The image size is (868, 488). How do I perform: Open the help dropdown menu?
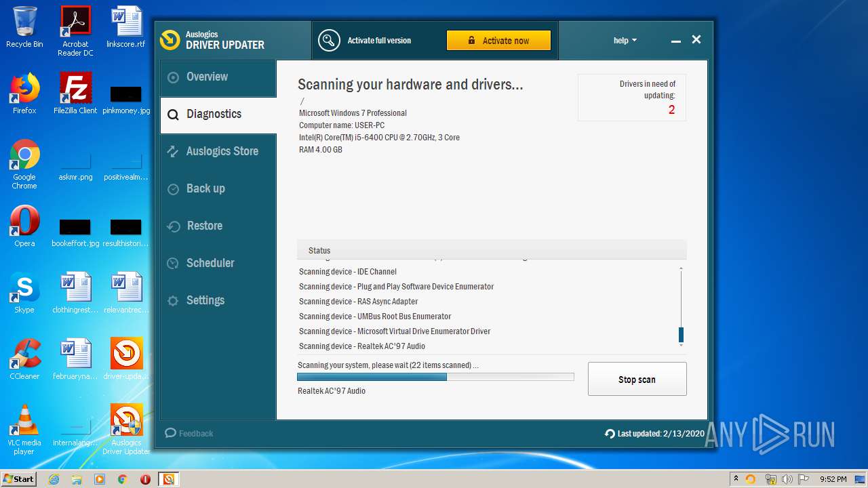tap(625, 41)
